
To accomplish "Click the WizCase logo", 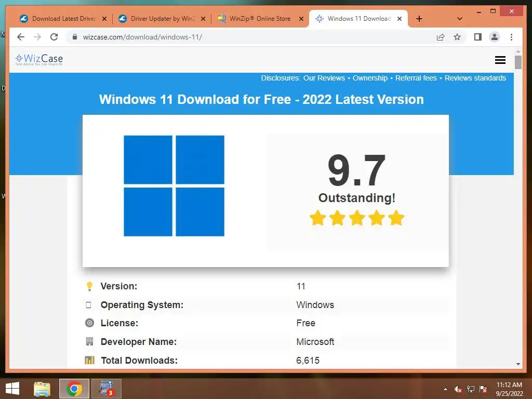I will [x=39, y=60].
